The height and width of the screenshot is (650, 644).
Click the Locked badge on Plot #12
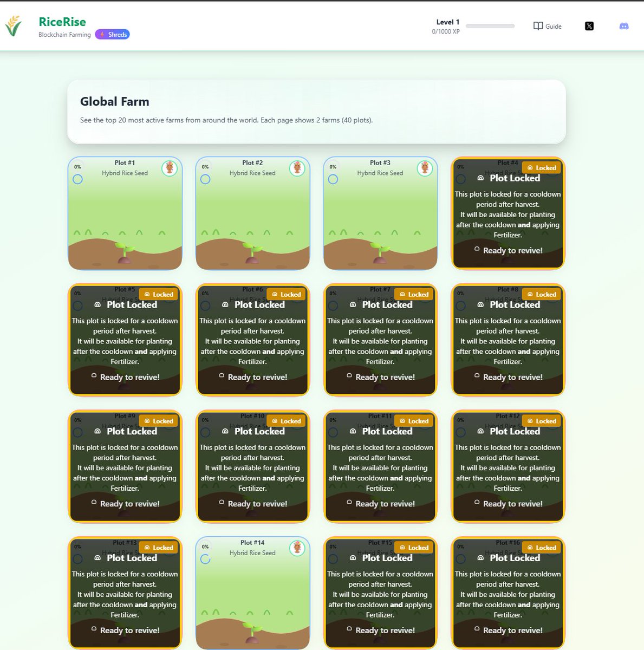541,421
